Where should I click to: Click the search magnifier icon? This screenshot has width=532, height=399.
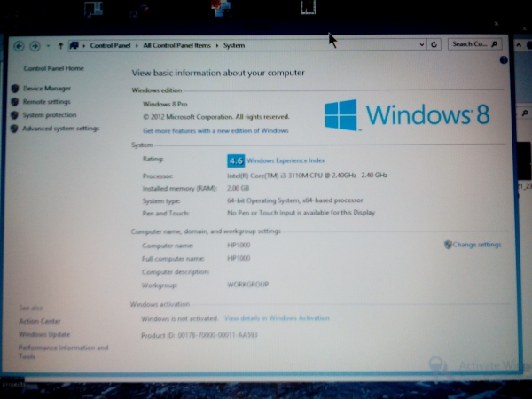pyautogui.click(x=495, y=44)
